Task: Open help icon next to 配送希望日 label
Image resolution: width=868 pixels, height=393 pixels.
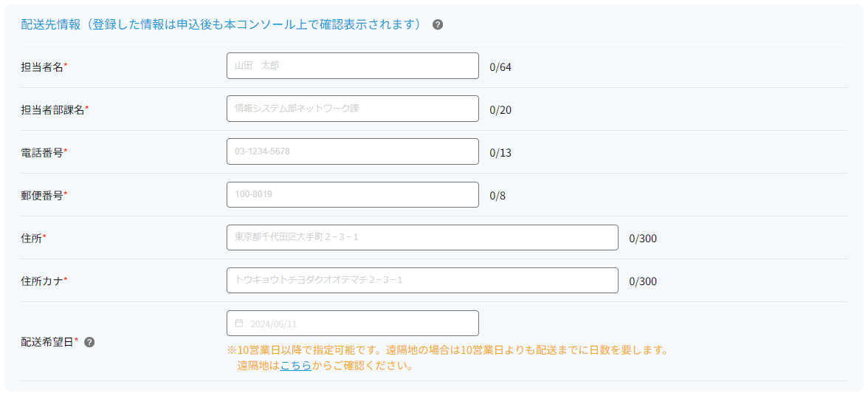Action: pos(89,342)
